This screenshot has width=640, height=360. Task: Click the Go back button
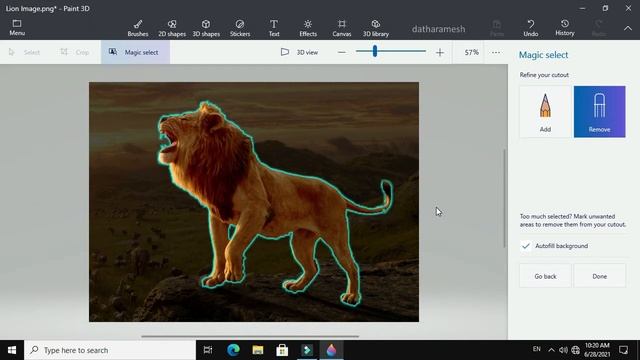(545, 276)
